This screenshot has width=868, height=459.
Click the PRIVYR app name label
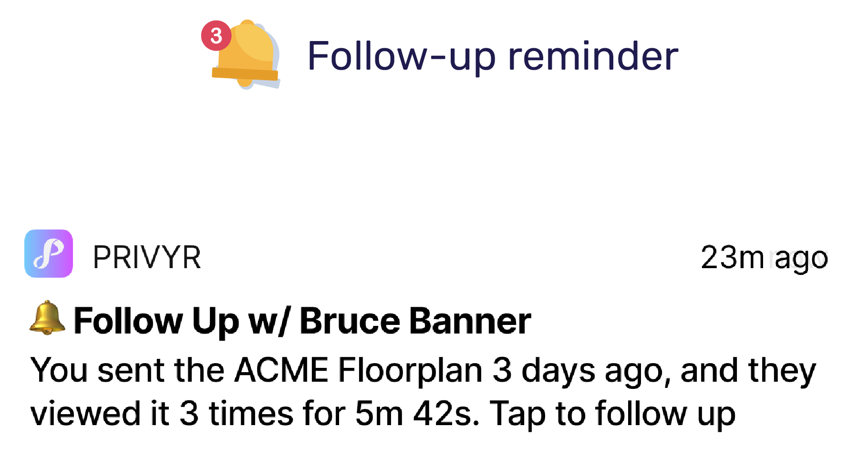coord(147,258)
